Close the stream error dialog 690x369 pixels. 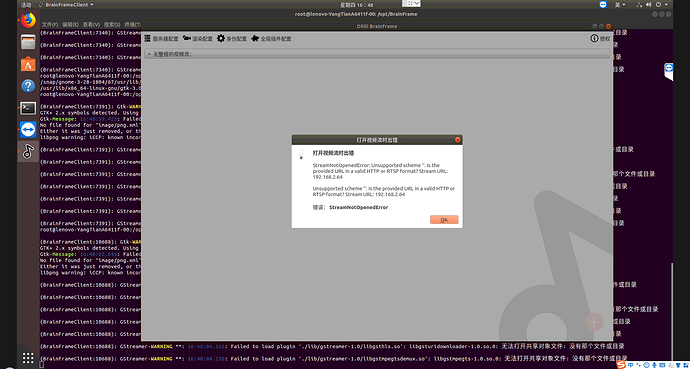coord(458,139)
